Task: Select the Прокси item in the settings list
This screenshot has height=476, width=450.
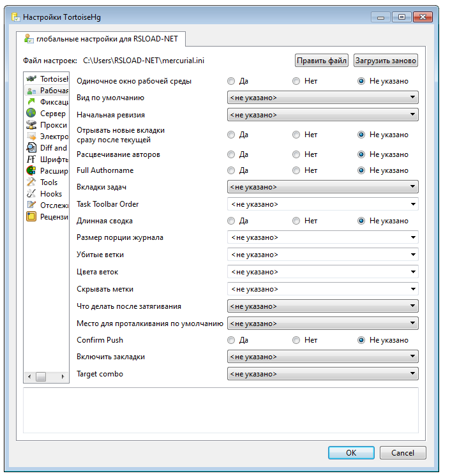Action: pos(47,125)
